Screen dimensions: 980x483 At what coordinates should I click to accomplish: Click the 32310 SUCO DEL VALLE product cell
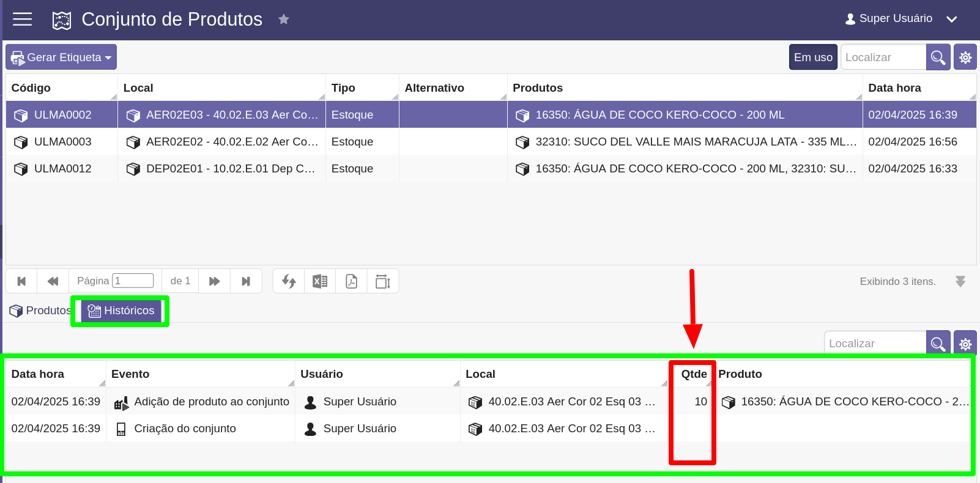[x=685, y=142]
